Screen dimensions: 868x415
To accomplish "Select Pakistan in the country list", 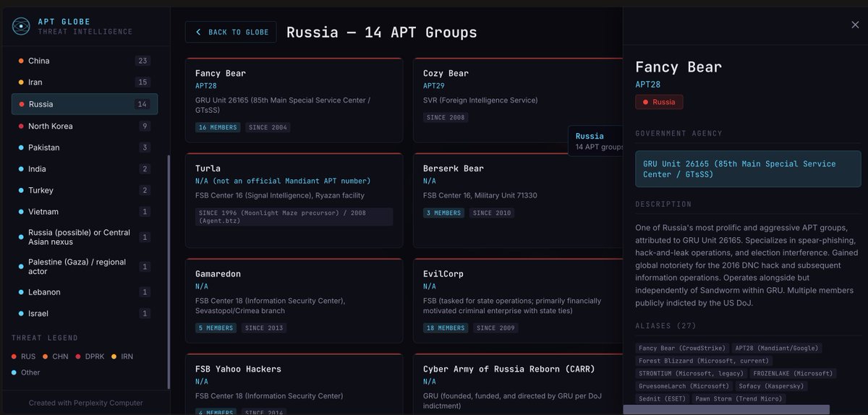I will pyautogui.click(x=85, y=147).
